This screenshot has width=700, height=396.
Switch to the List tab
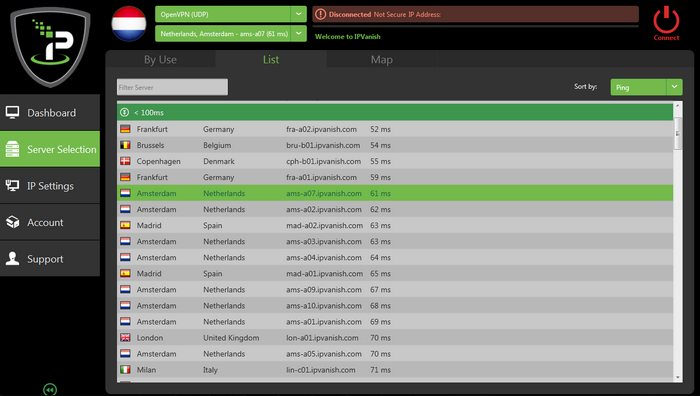click(271, 59)
